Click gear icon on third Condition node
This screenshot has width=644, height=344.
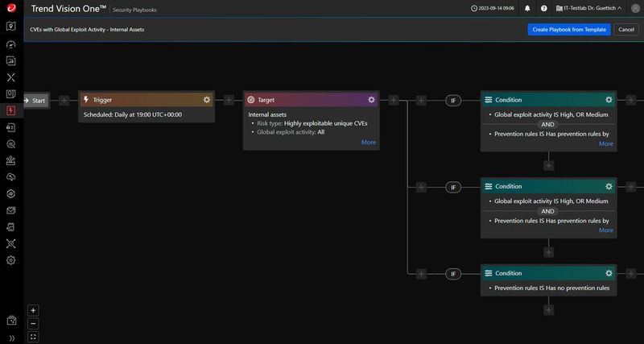click(x=609, y=273)
